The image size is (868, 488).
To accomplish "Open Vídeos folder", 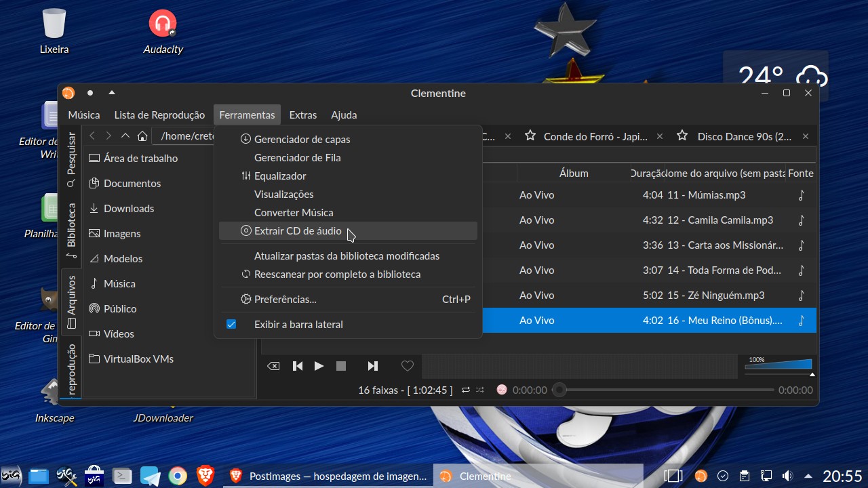I will [x=111, y=334].
